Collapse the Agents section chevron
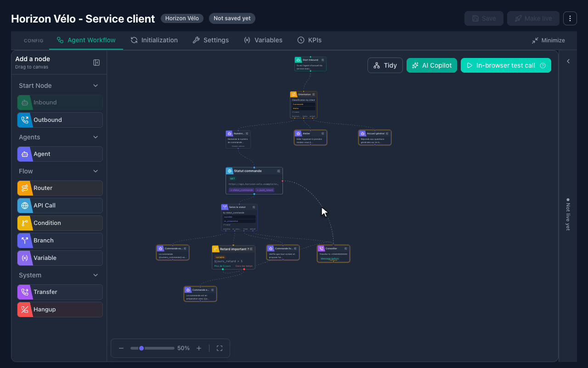This screenshot has width=588, height=368. point(96,137)
